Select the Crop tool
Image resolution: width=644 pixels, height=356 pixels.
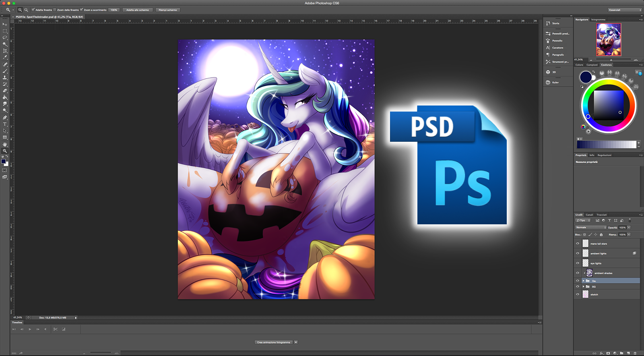[5, 51]
